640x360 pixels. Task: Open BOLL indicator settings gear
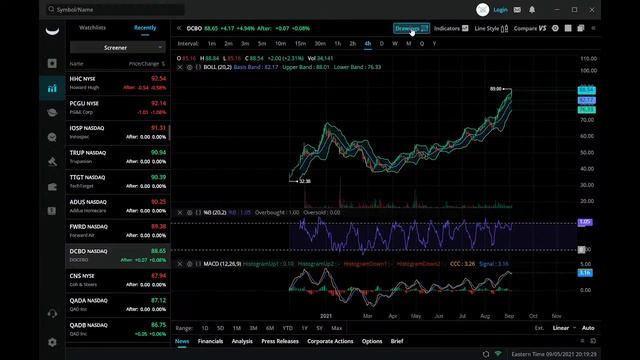[x=189, y=67]
